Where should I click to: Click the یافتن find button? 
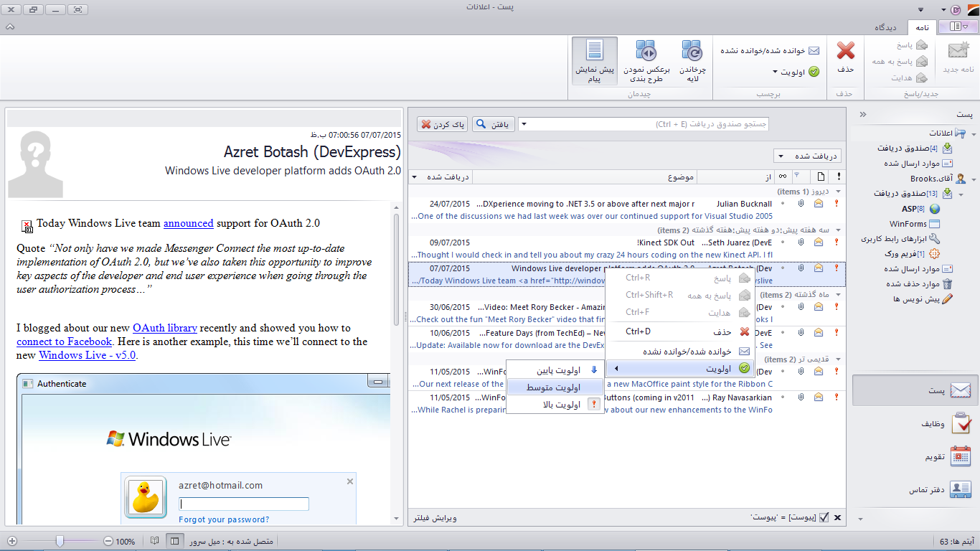[x=493, y=124]
